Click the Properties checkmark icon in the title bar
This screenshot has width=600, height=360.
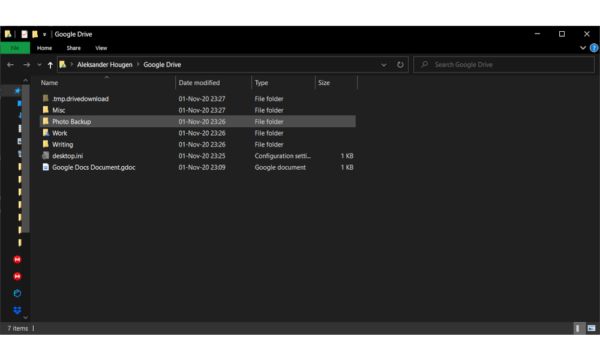(24, 34)
